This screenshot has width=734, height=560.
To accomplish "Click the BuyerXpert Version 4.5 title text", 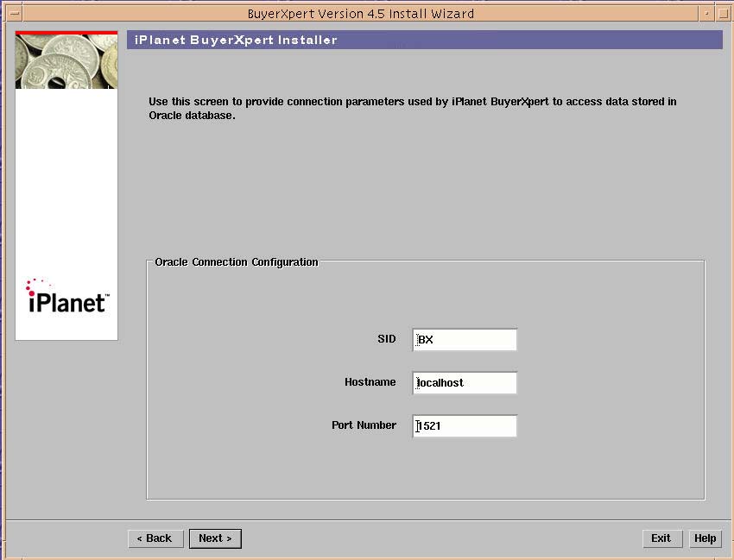I will pos(360,14).
